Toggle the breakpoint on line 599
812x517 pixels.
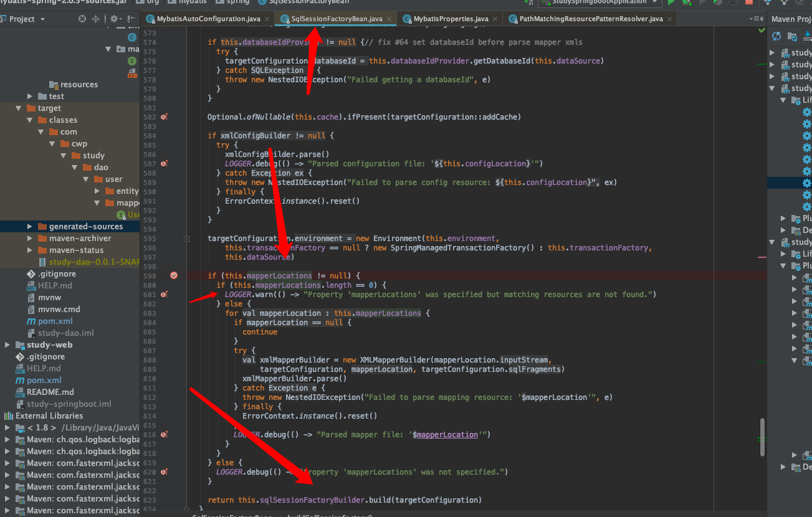[173, 275]
